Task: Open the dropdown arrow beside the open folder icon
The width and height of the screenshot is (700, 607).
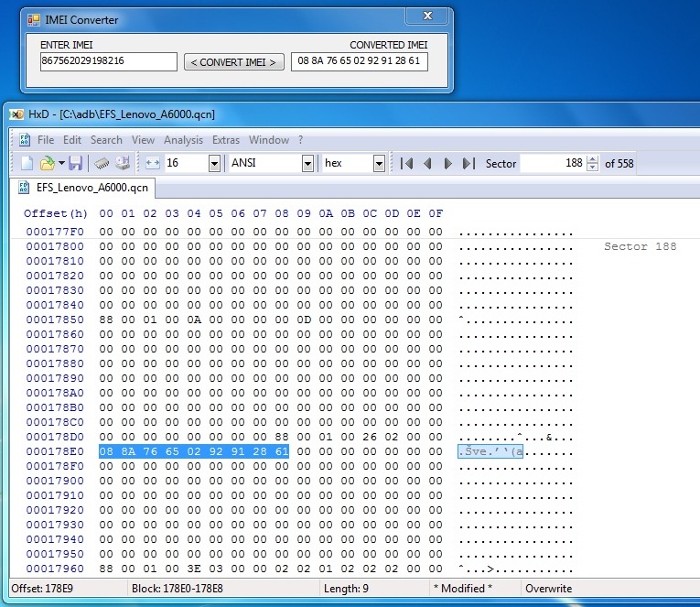Action: [x=61, y=163]
